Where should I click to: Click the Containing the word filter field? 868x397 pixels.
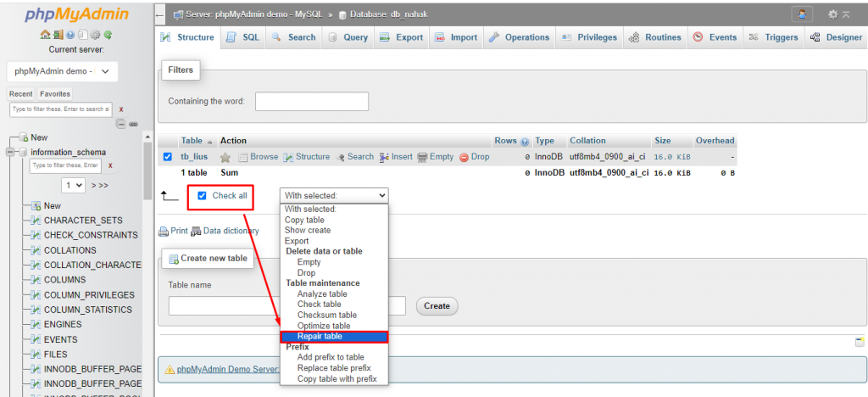(311, 101)
